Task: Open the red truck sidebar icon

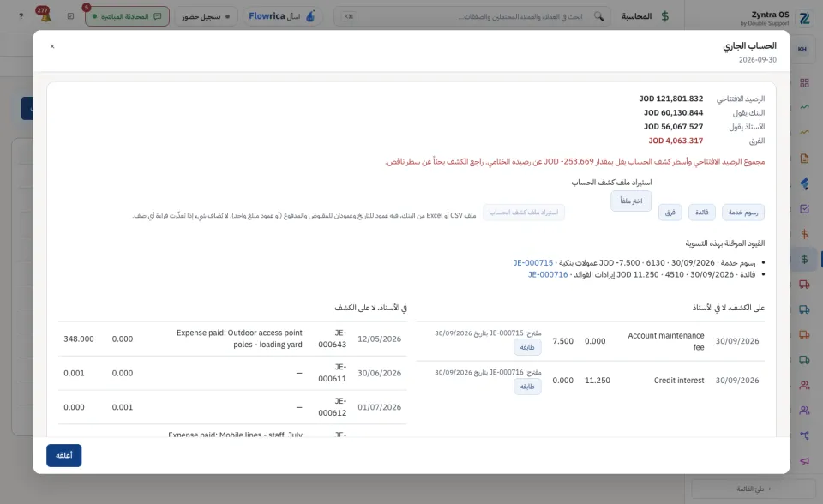Action: (804, 284)
